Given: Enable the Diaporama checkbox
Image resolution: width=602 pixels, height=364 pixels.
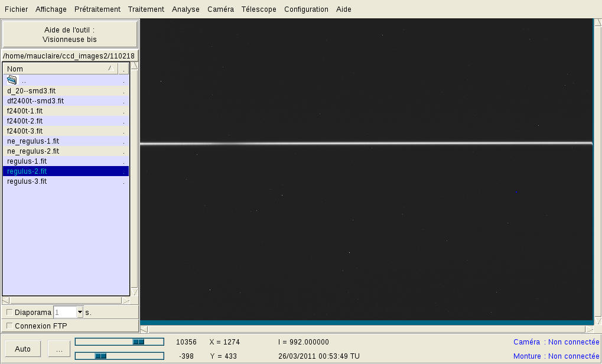Looking at the screenshot, I should pyautogui.click(x=9, y=312).
